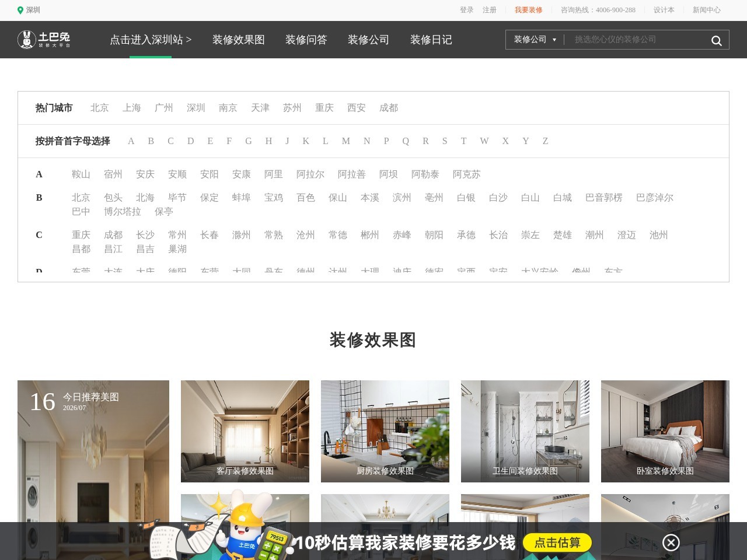747x560 pixels.
Task: Click the 我要装修 link in top bar
Action: point(529,10)
